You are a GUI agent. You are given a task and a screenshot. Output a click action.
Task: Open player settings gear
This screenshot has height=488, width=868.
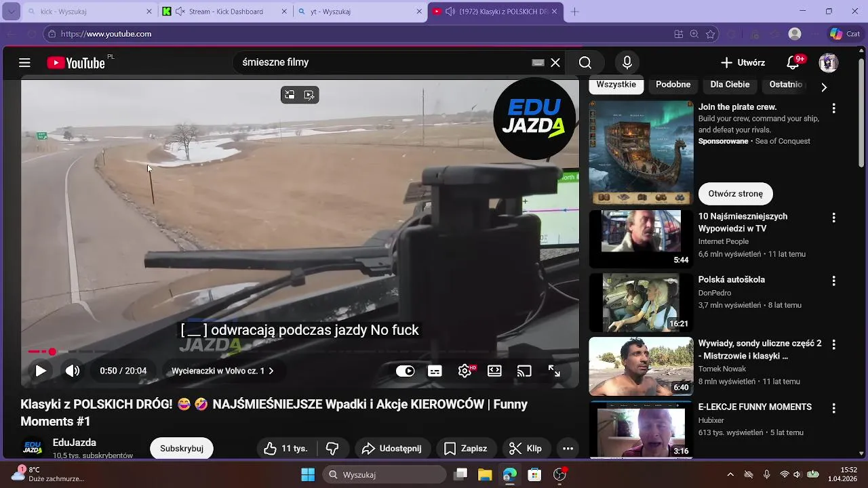pyautogui.click(x=465, y=371)
